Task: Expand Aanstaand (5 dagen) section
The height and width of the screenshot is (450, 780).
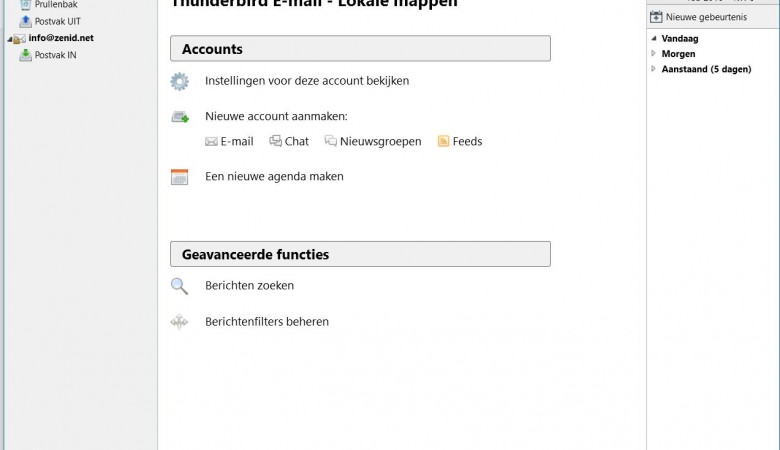Action: coord(654,69)
